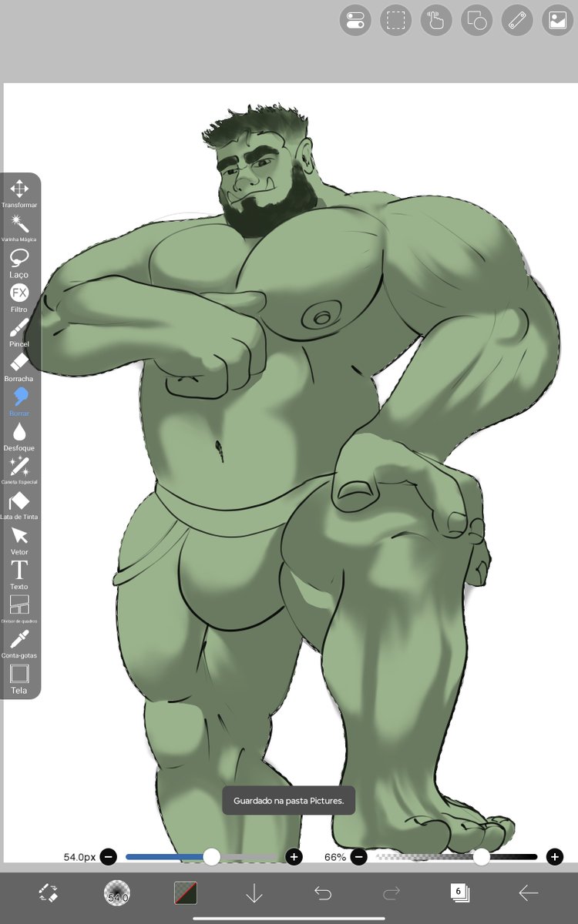Screen dimensions: 578x924
Task: Increase brush size with plus button
Action: point(294,857)
